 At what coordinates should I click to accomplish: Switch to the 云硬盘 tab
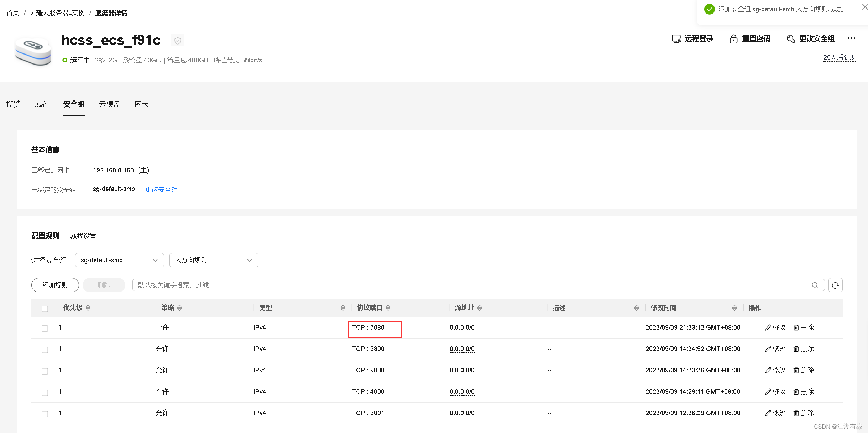click(110, 104)
